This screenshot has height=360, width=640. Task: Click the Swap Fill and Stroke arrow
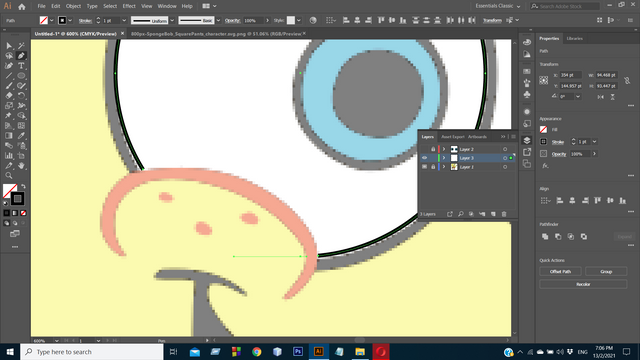coord(23,187)
